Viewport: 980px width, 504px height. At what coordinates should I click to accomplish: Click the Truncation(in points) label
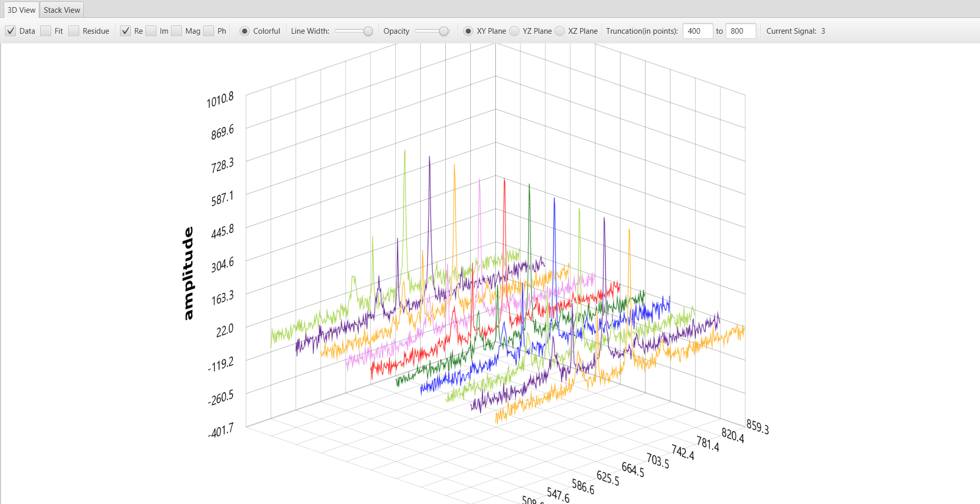coord(642,31)
